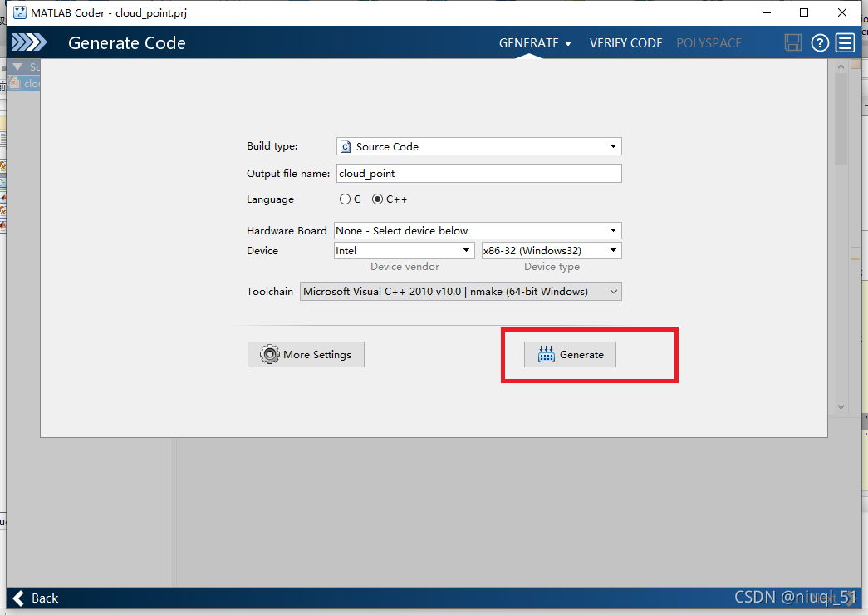
Task: Open the POLYSPACE step
Action: click(x=709, y=42)
